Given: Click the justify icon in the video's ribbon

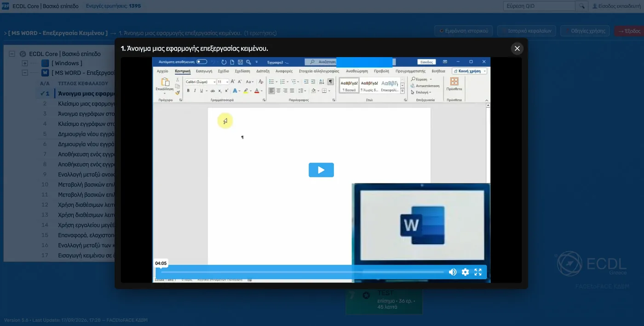Looking at the screenshot, I should [292, 91].
